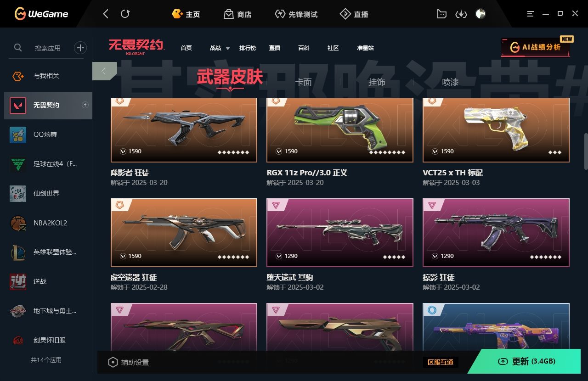Viewport: 588px width, 381px height.
Task: Go back using the back arrow
Action: (106, 14)
